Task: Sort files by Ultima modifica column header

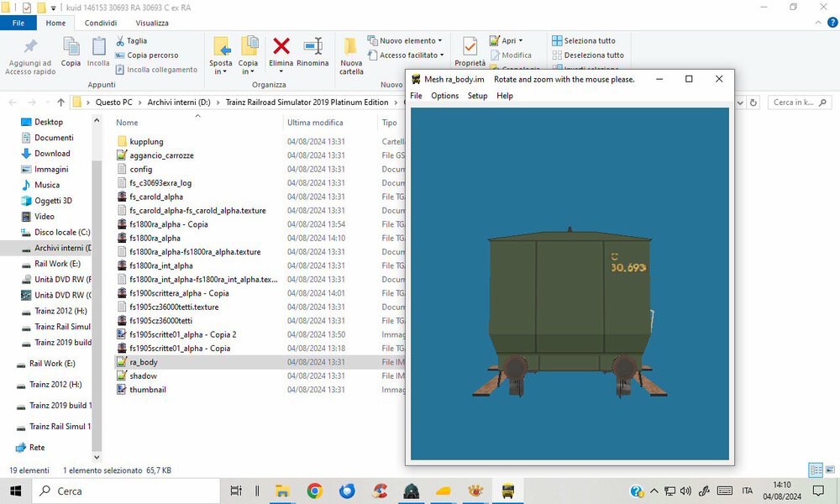Action: pyautogui.click(x=315, y=123)
